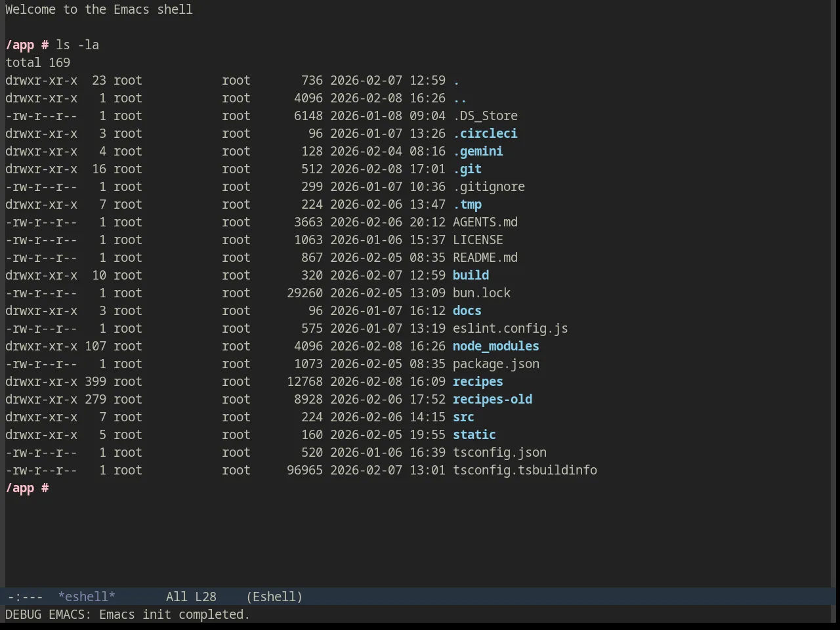Click the .gemini directory entry
This screenshot has width=840, height=630.
[478, 151]
